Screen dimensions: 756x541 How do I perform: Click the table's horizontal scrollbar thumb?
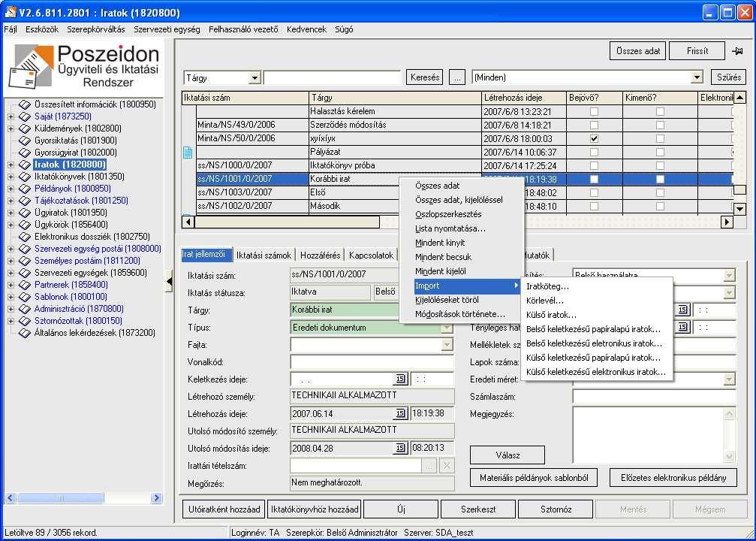pyautogui.click(x=288, y=222)
